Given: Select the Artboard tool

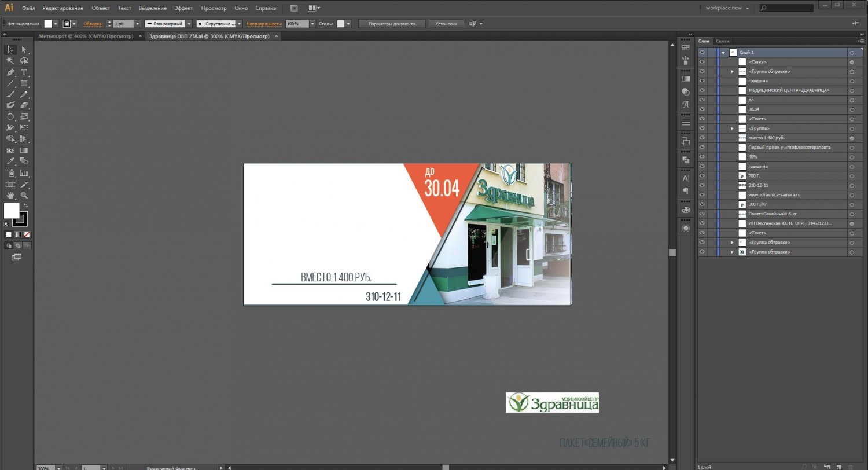Looking at the screenshot, I should pyautogui.click(x=10, y=185).
